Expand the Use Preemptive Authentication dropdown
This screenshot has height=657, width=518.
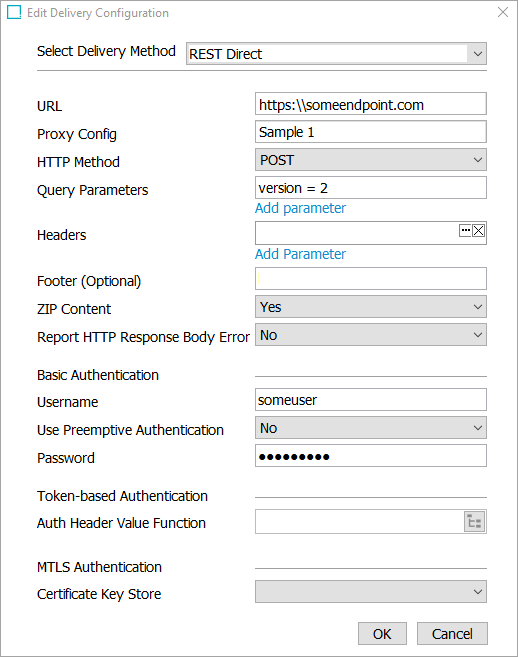(370, 428)
